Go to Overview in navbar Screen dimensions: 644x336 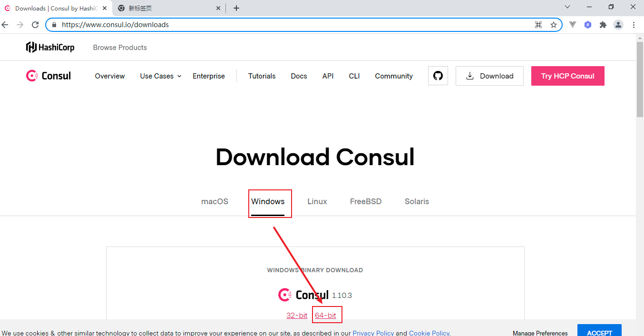[110, 76]
